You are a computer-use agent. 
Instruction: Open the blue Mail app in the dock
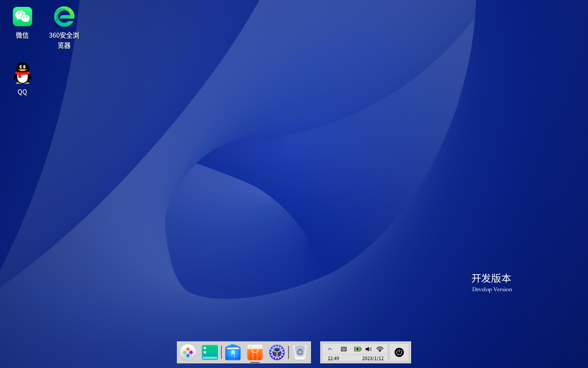point(233,352)
